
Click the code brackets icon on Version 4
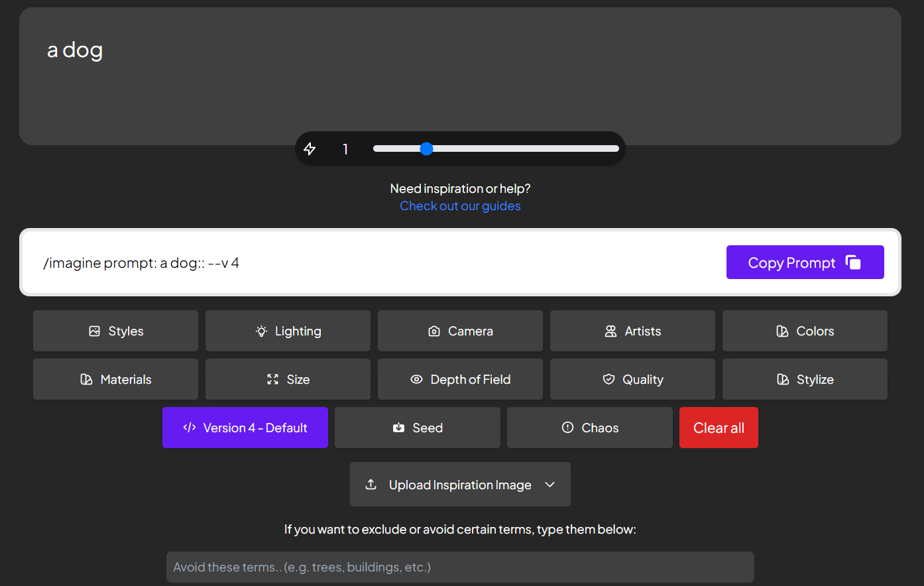coord(190,428)
